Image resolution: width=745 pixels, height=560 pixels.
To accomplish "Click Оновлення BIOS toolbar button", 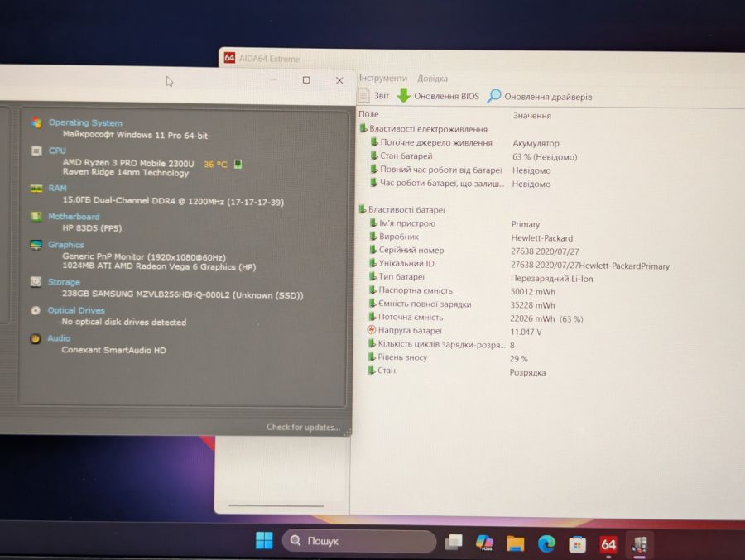I will point(438,95).
